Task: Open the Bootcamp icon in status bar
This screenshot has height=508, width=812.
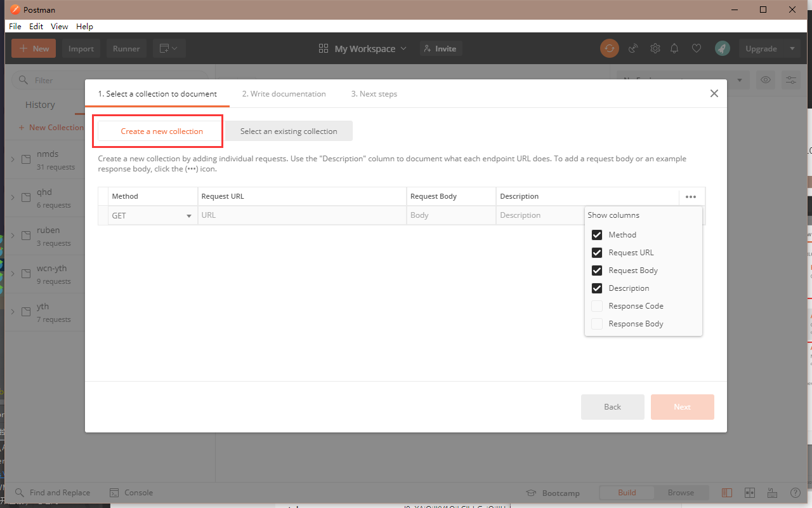Action: 532,493
